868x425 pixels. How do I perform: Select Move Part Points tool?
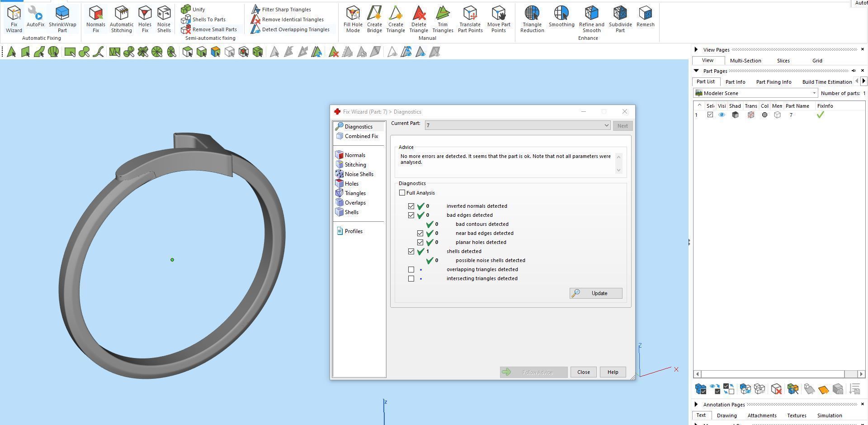coord(499,19)
